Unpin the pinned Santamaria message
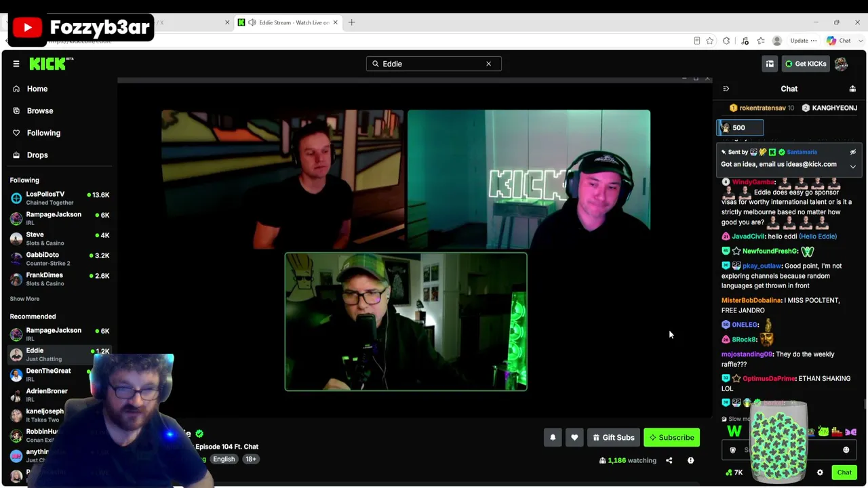This screenshot has width=868, height=488. pos(853,152)
